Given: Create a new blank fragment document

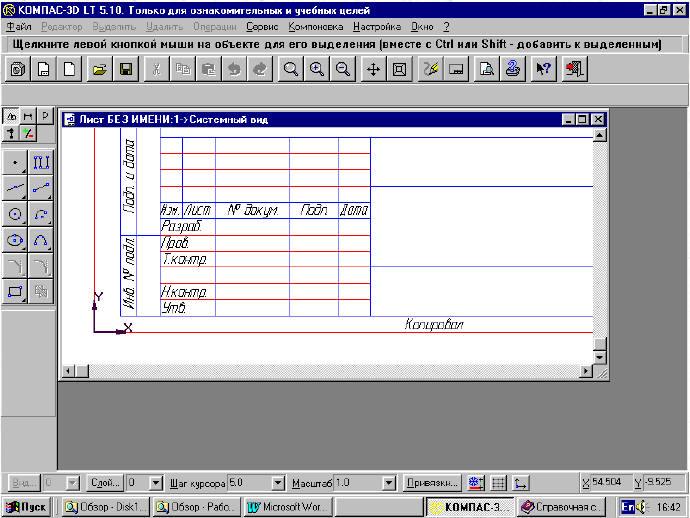Looking at the screenshot, I should (x=69, y=69).
